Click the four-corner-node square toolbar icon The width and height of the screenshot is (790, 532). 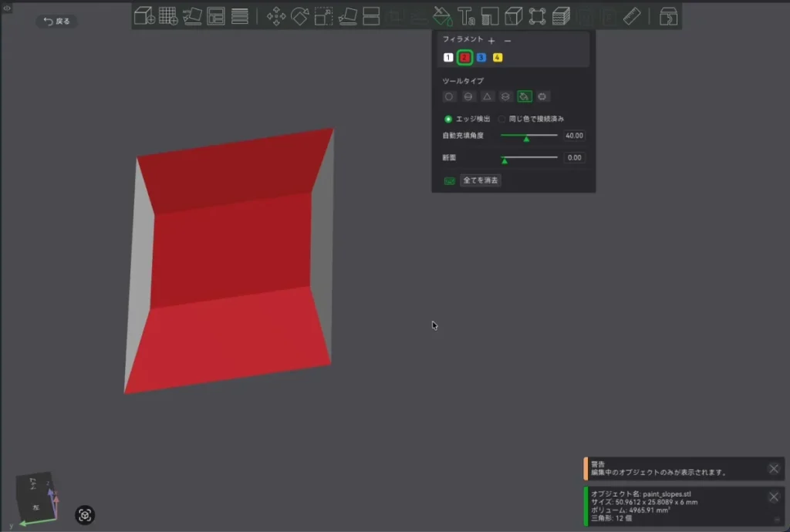[x=537, y=16]
